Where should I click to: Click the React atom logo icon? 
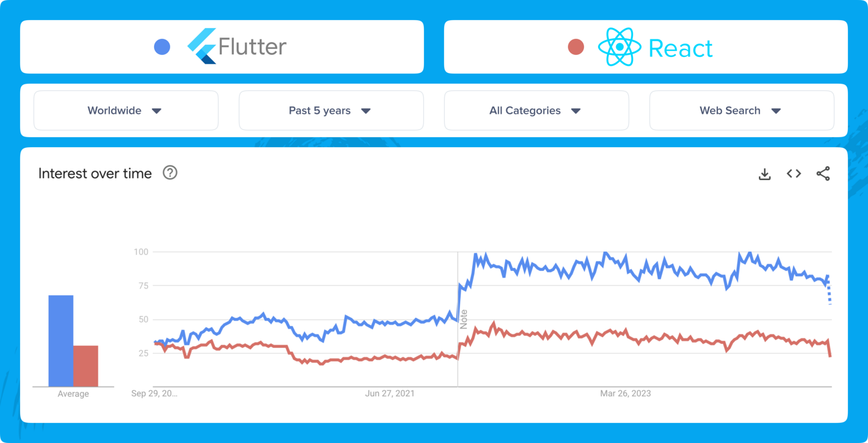click(620, 47)
